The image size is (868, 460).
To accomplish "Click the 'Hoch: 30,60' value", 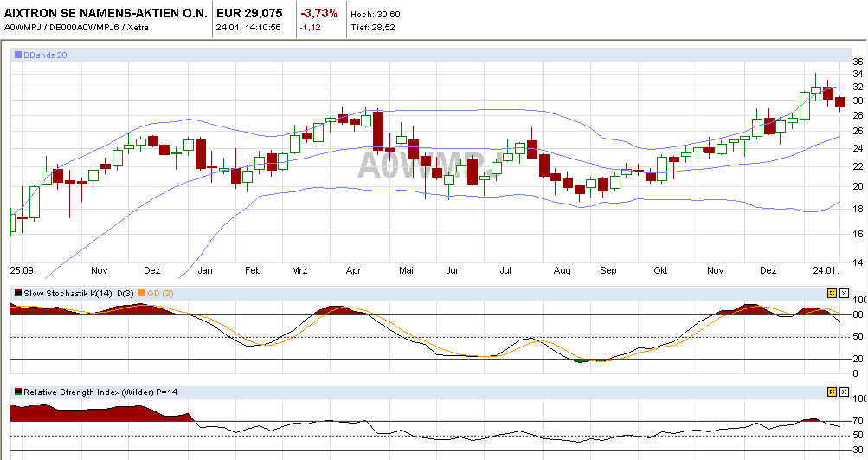I will [376, 15].
